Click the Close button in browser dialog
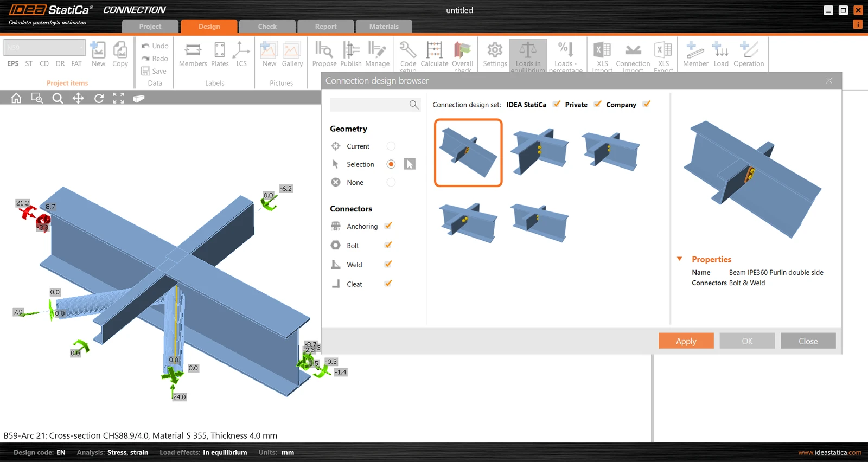The image size is (868, 462). [x=808, y=341]
